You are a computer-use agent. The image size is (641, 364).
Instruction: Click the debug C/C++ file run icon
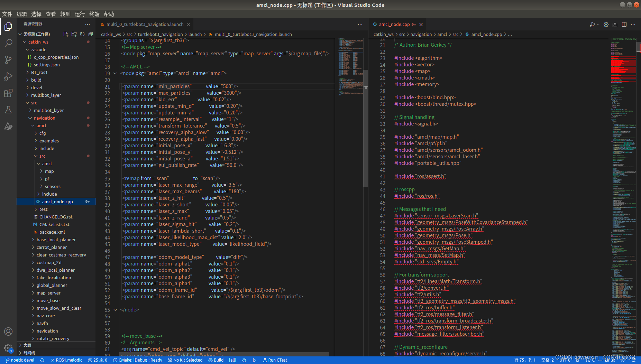(592, 25)
